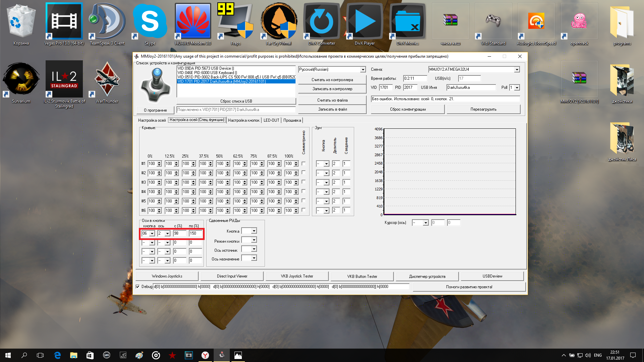Enable Симметрично checkbox for curve #4

(x=304, y=191)
